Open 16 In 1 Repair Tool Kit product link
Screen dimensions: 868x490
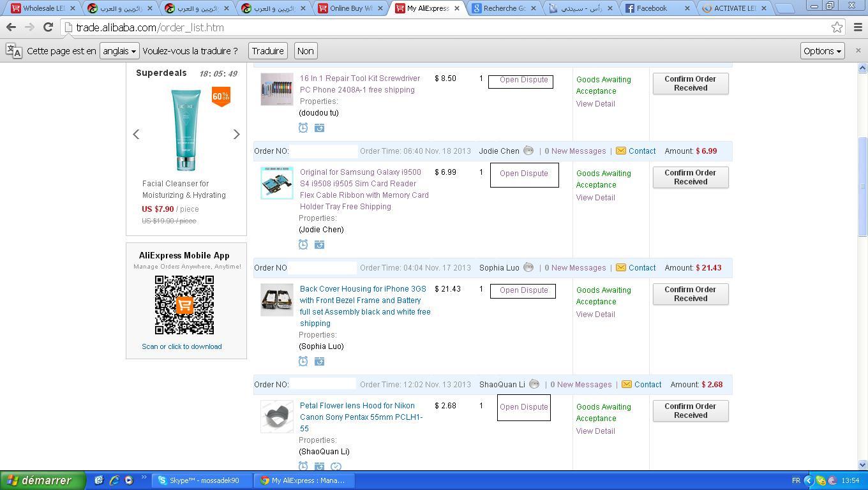[x=360, y=84]
